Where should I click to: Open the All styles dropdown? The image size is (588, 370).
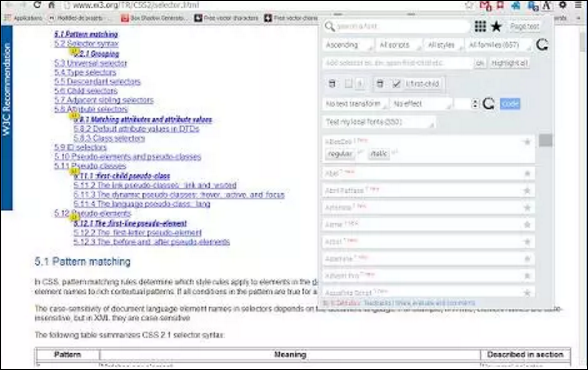click(444, 45)
